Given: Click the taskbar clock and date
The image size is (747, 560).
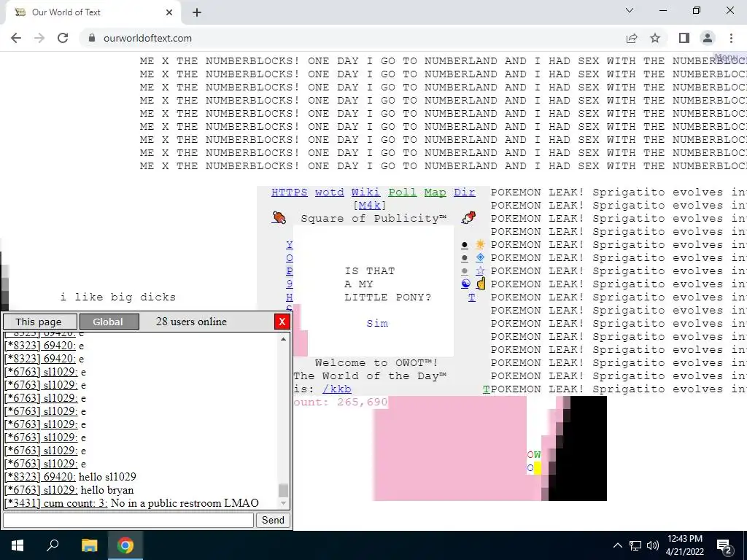Looking at the screenshot, I should [x=684, y=545].
